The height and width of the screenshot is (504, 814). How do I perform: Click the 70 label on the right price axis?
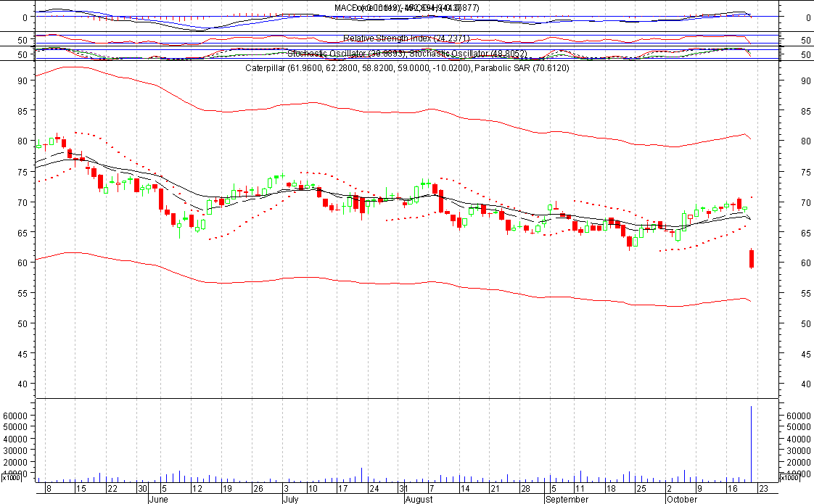pyautogui.click(x=805, y=203)
